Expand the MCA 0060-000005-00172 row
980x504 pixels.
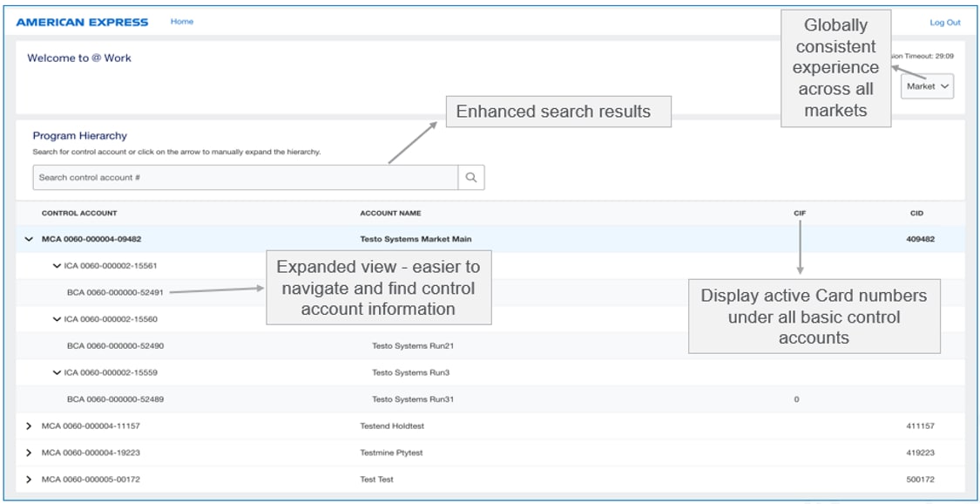30,480
